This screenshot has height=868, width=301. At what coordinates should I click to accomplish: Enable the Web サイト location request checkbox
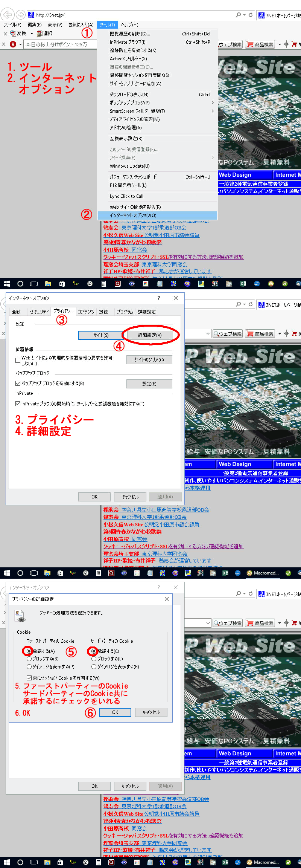(18, 360)
